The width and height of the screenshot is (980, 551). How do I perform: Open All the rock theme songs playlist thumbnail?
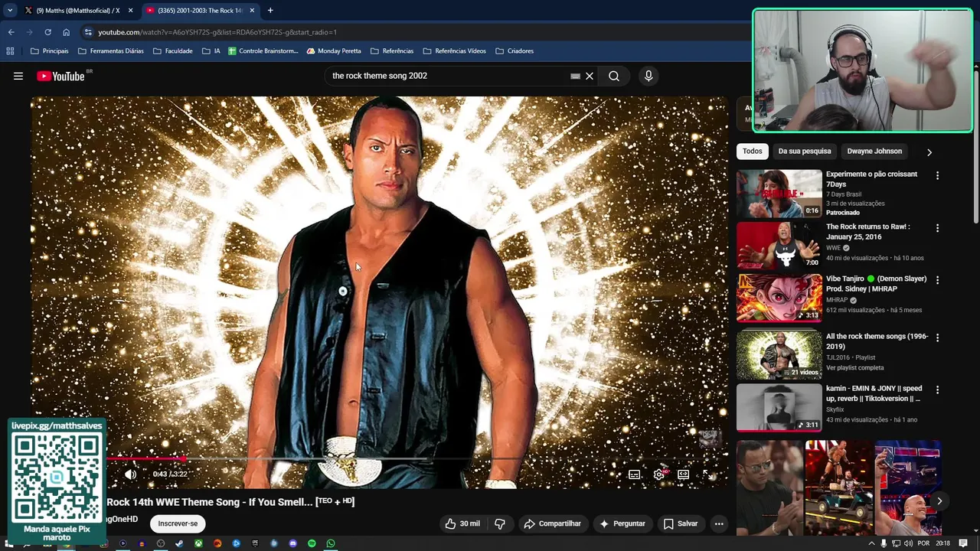coord(779,355)
